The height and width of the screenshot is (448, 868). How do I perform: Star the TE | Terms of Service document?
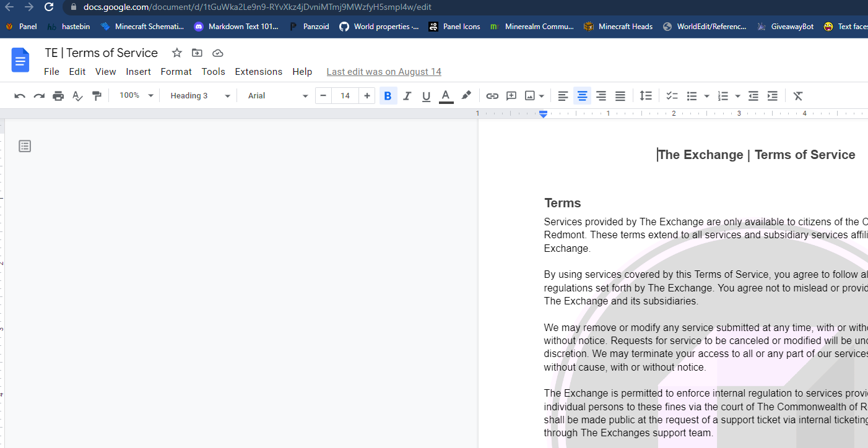pos(177,53)
